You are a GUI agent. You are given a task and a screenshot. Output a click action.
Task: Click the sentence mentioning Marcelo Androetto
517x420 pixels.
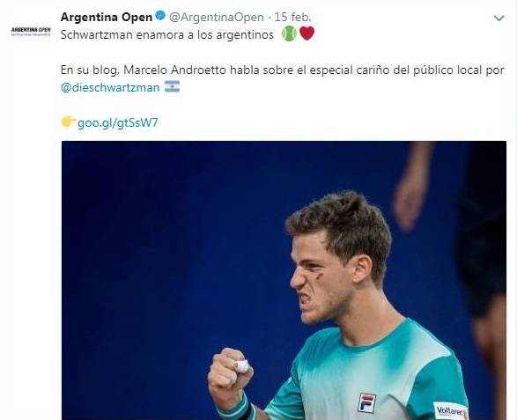pyautogui.click(x=283, y=70)
